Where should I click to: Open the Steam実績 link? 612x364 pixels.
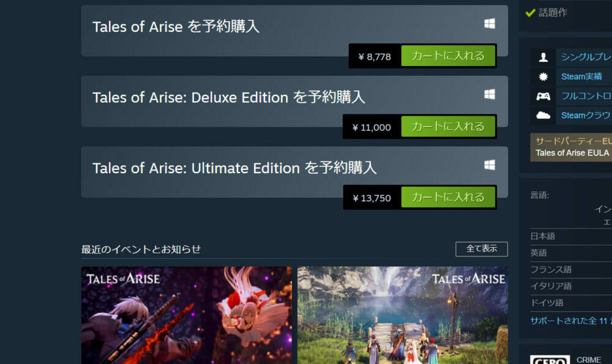coord(581,77)
